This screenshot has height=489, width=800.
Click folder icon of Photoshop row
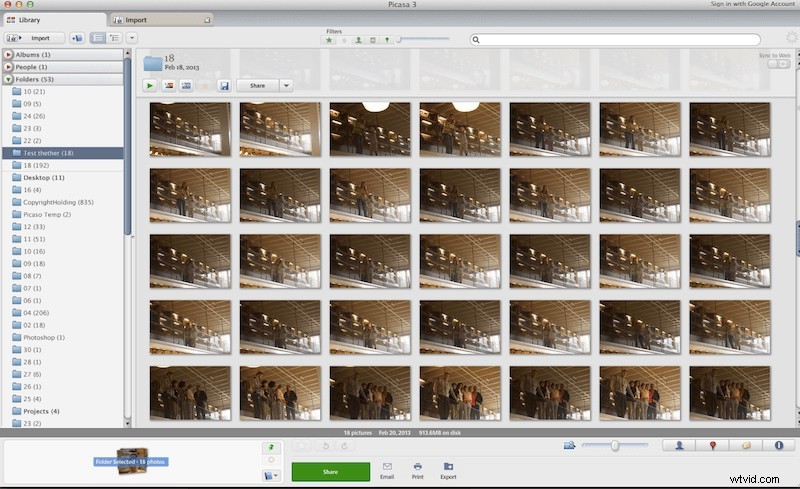(16, 337)
